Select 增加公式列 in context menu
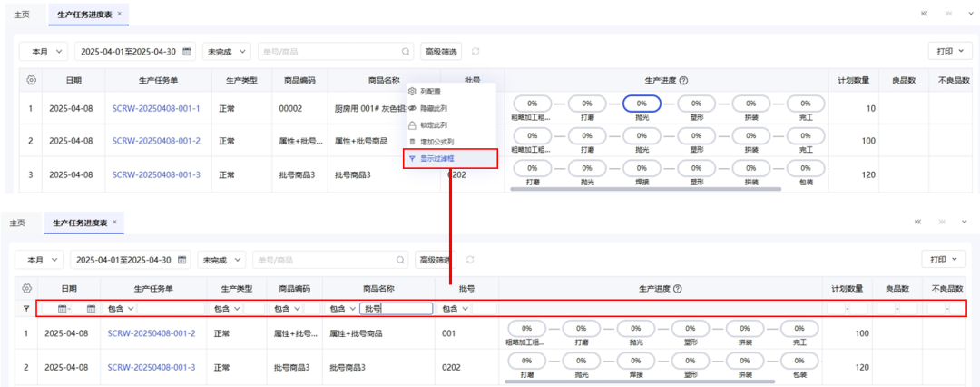Viewport: 980px width, 387px height. pyautogui.click(x=451, y=142)
